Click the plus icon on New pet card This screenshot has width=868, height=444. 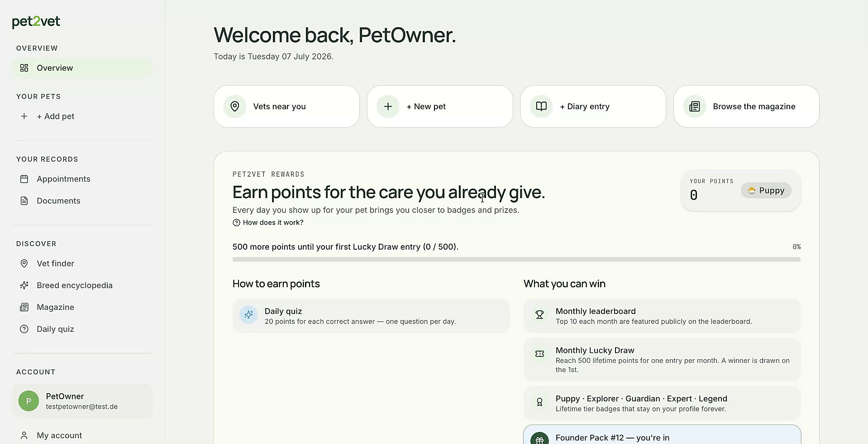pyautogui.click(x=388, y=106)
